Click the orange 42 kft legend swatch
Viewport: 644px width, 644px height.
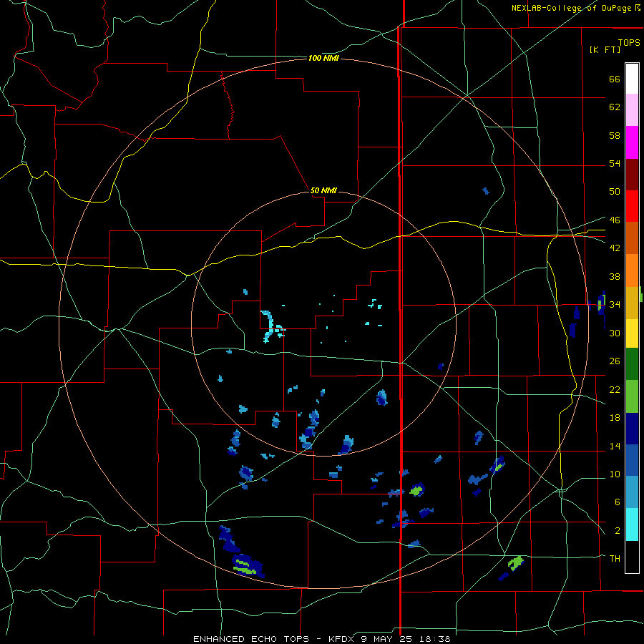pyautogui.click(x=632, y=270)
